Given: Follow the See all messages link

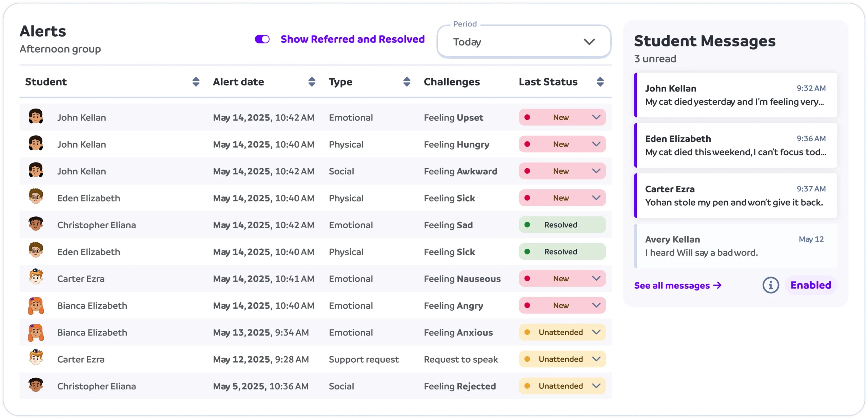Looking at the screenshot, I should (677, 286).
